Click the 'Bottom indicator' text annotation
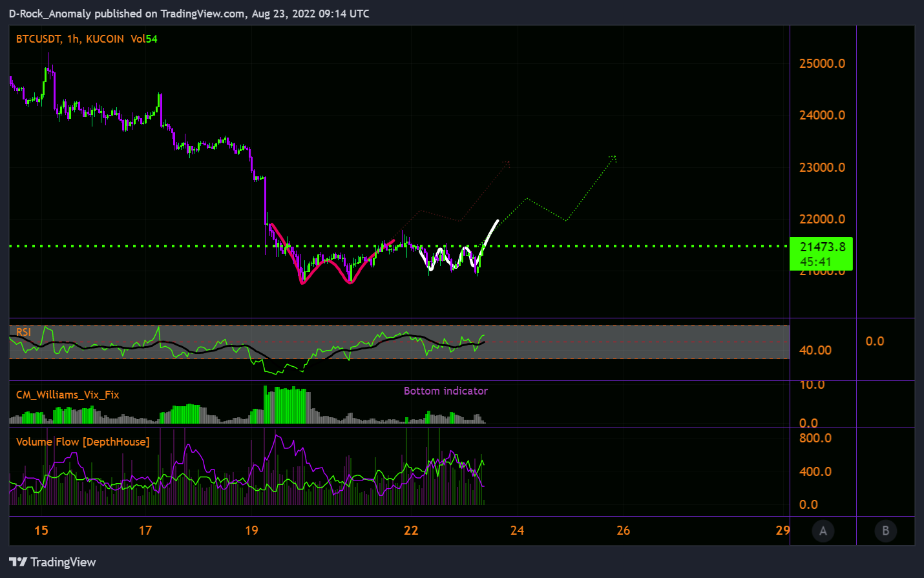The image size is (924, 578). click(446, 391)
